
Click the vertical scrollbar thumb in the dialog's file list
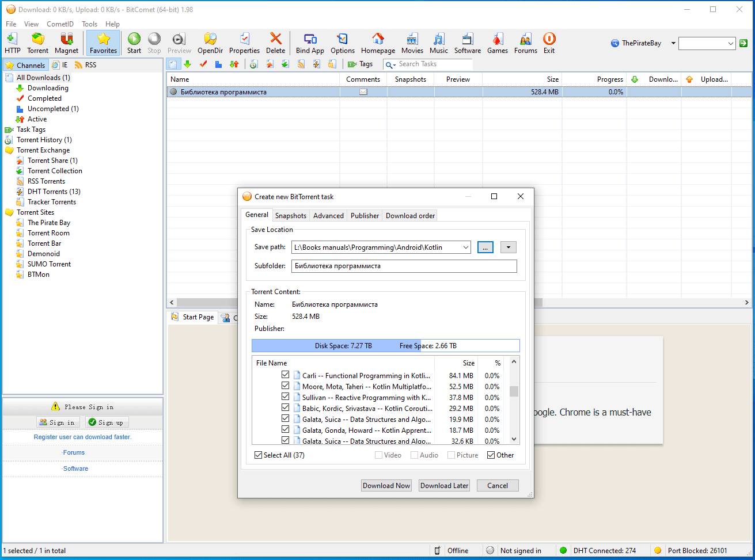click(x=514, y=391)
